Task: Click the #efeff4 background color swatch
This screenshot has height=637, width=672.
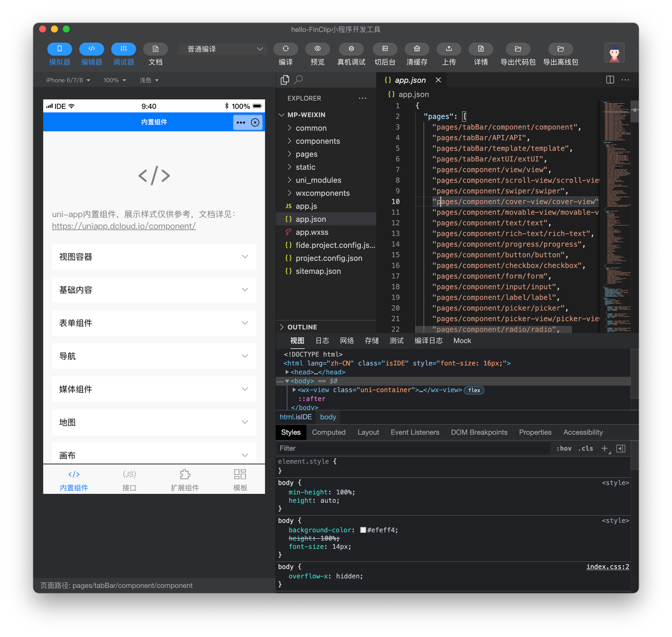Action: pyautogui.click(x=363, y=530)
